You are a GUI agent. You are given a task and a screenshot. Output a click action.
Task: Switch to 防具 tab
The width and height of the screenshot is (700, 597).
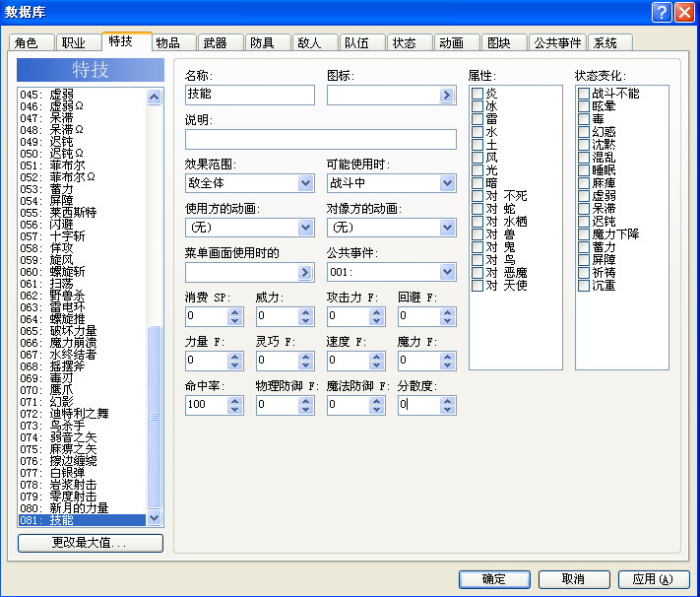(x=268, y=43)
